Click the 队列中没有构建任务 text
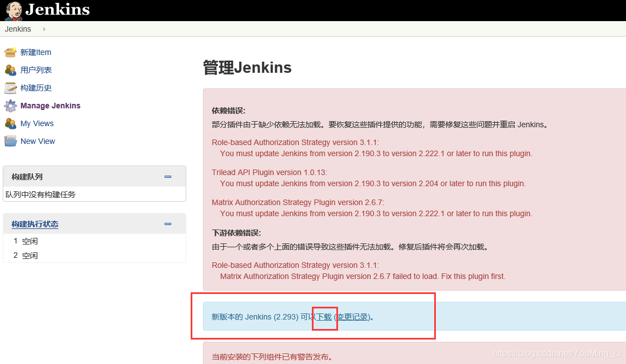This screenshot has height=364, width=626. 41,195
